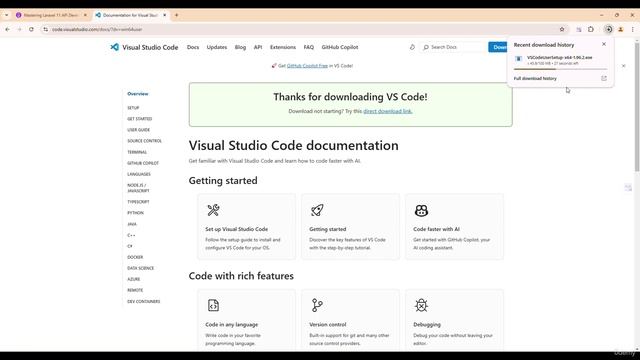The width and height of the screenshot is (640, 360).
Task: Click the Set up Visual Studio Code tools icon
Action: (x=213, y=210)
